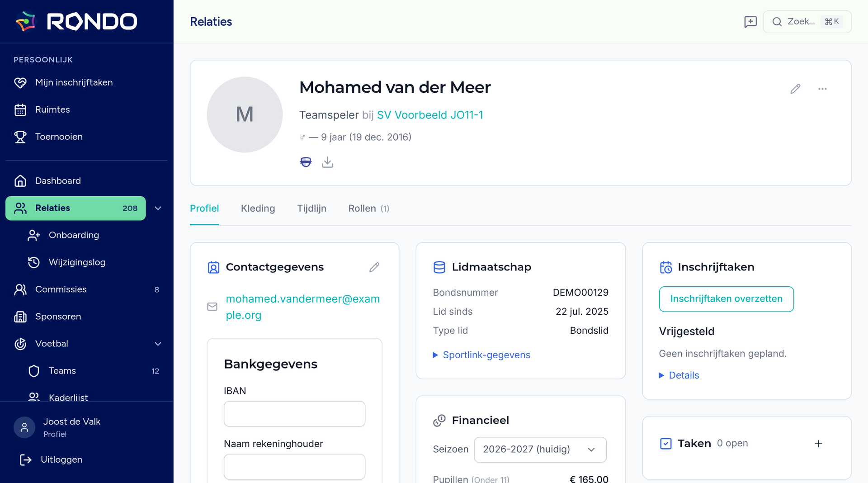
Task: Click the Zoek search box
Action: pos(807,22)
